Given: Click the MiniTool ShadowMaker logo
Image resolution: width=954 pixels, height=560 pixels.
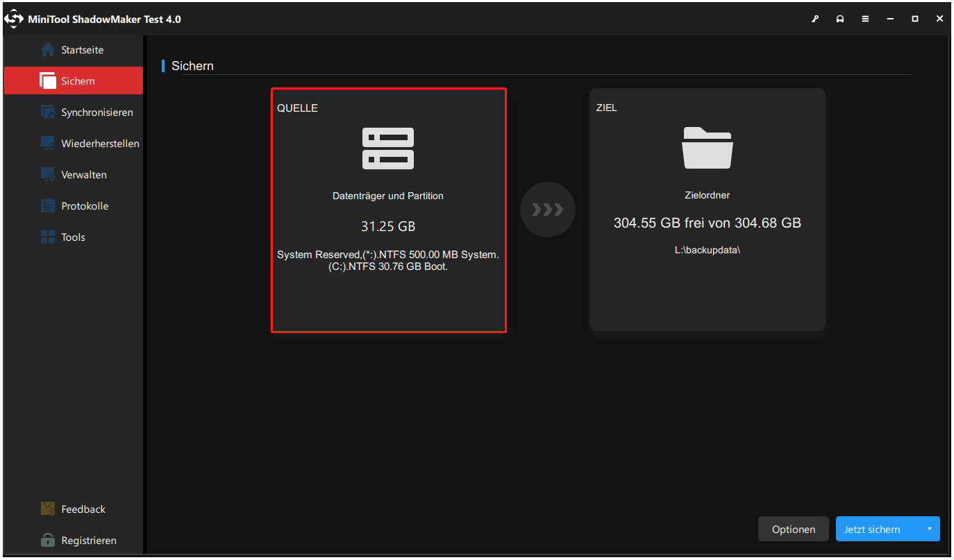Looking at the screenshot, I should (15, 19).
